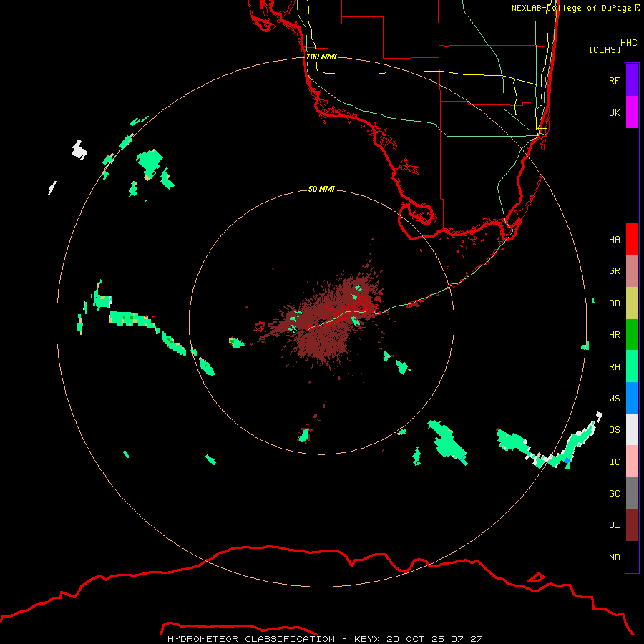Click the UK magenta legend swatch
The height and width of the screenshot is (644, 644).
(x=632, y=112)
